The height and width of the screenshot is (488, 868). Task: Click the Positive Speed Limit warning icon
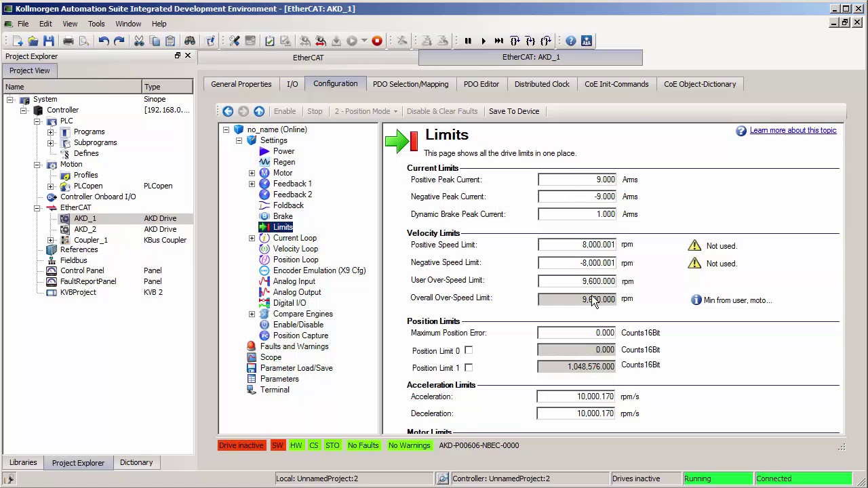694,245
